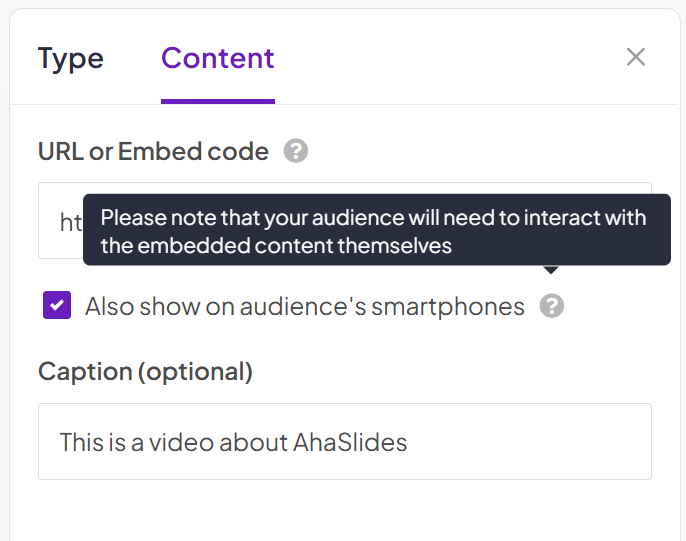The width and height of the screenshot is (686, 541).
Task: Click the purple checkmark box icon
Action: (x=57, y=305)
